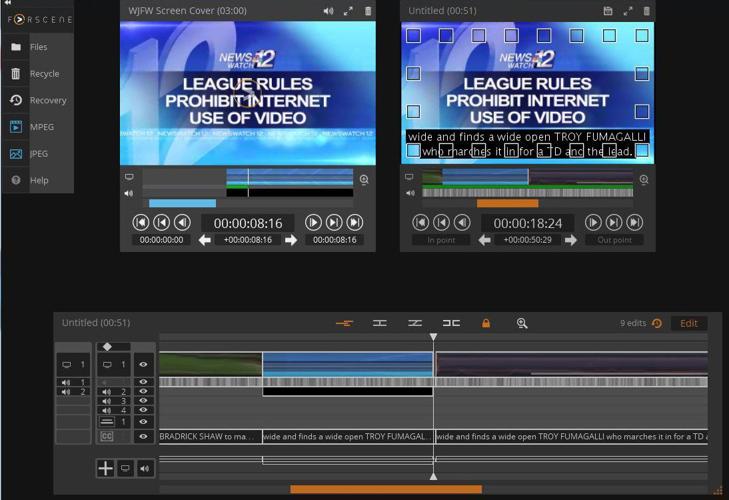Go to start in WJFW source player
Image resolution: width=729 pixels, height=500 pixels.
(140, 222)
